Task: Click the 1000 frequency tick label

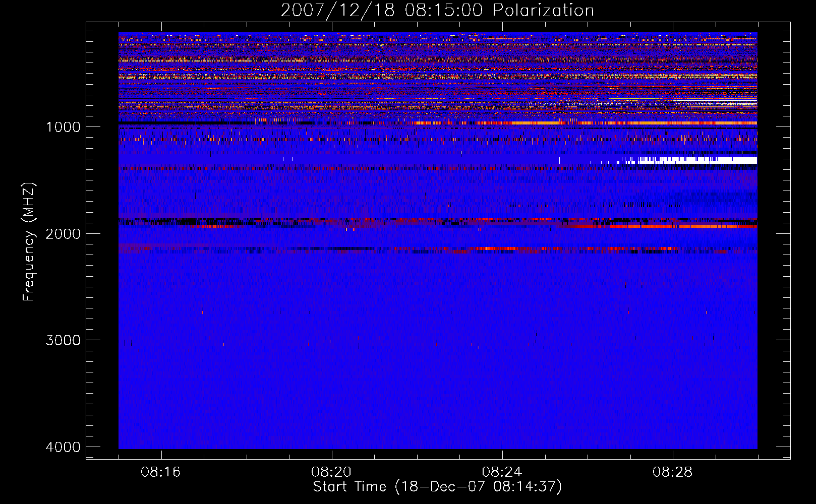Action: (64, 127)
